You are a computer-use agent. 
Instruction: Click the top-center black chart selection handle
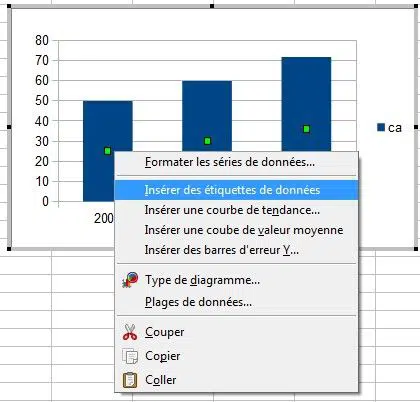point(212,6)
